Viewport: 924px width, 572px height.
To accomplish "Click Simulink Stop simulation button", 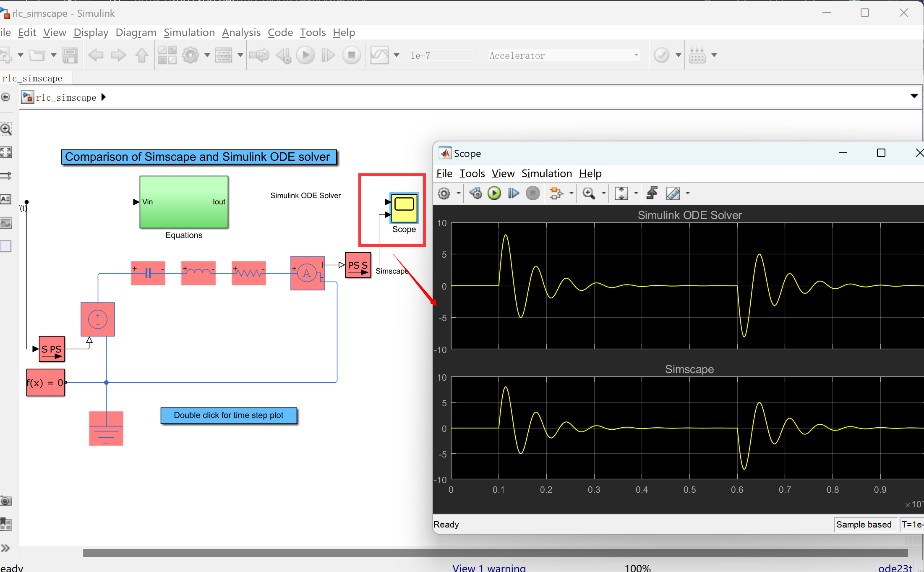I will [351, 55].
